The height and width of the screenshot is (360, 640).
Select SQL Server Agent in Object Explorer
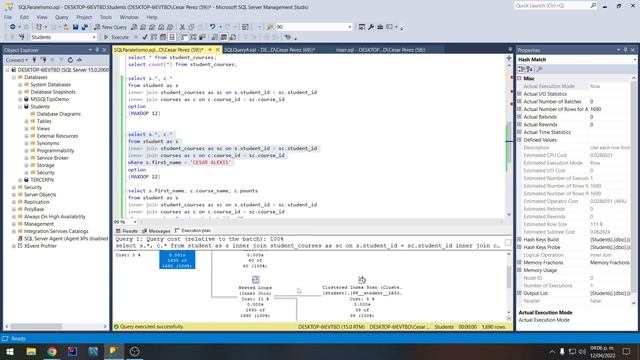(66, 239)
